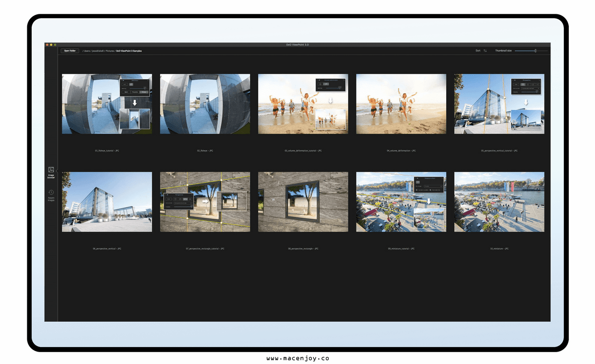595x364 pixels.
Task: Select the 05_perspective_vertical_tutorial thumbnail
Action: tap(499, 104)
